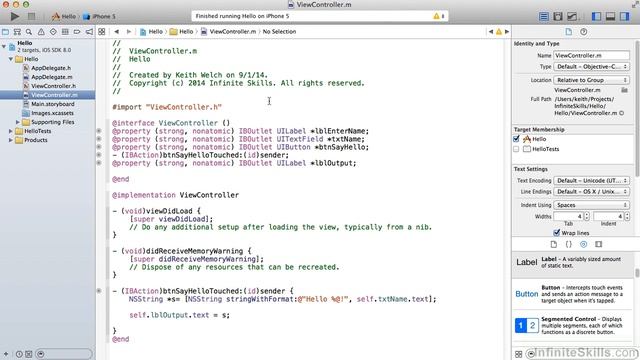Screen dimensions: 640x360
Task: Add new file with plus button
Action: tap(6, 354)
